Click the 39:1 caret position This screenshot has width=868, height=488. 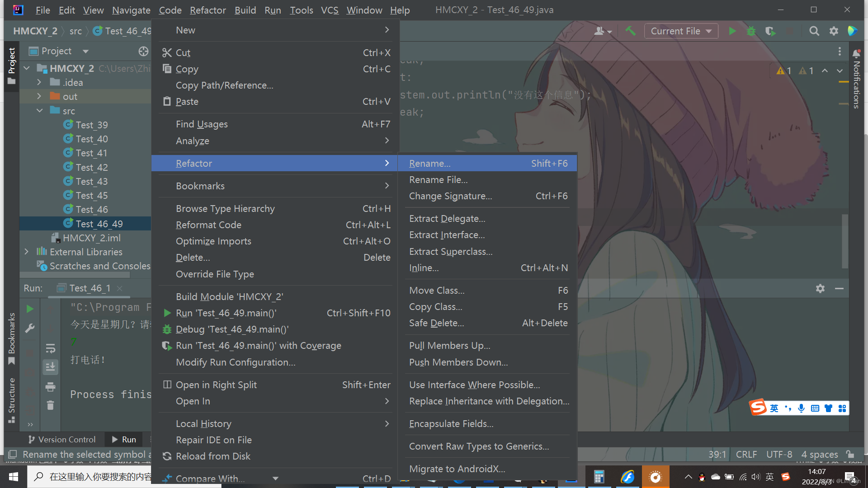(717, 454)
